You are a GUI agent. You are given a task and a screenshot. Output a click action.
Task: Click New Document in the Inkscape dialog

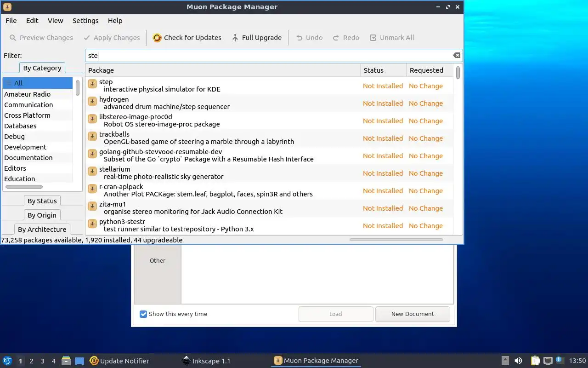[413, 314]
